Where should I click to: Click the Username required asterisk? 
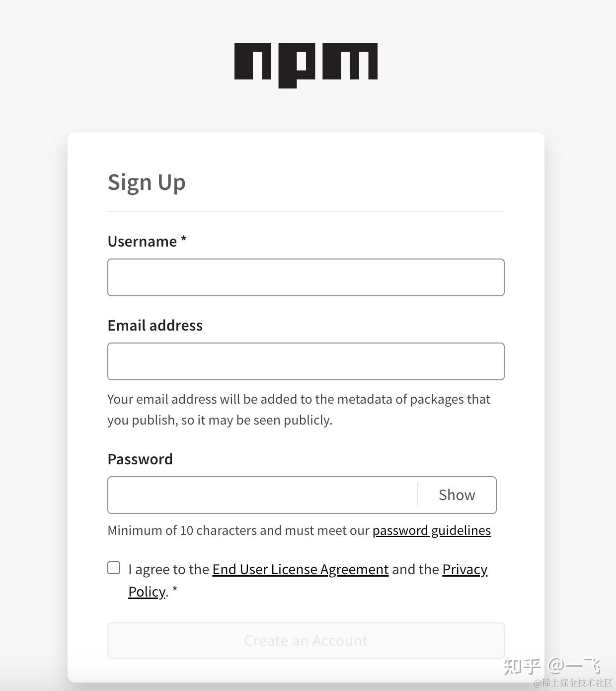click(184, 240)
